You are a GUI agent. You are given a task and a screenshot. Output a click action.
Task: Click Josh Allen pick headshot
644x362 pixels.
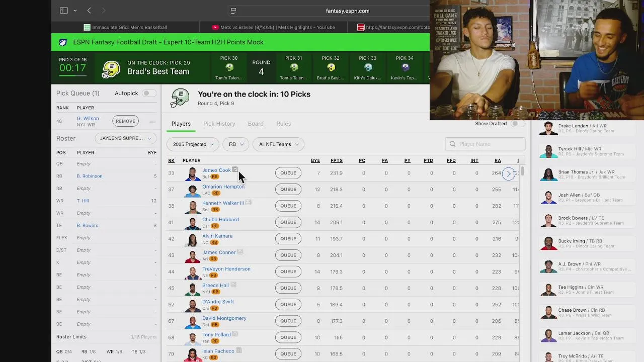(548, 198)
